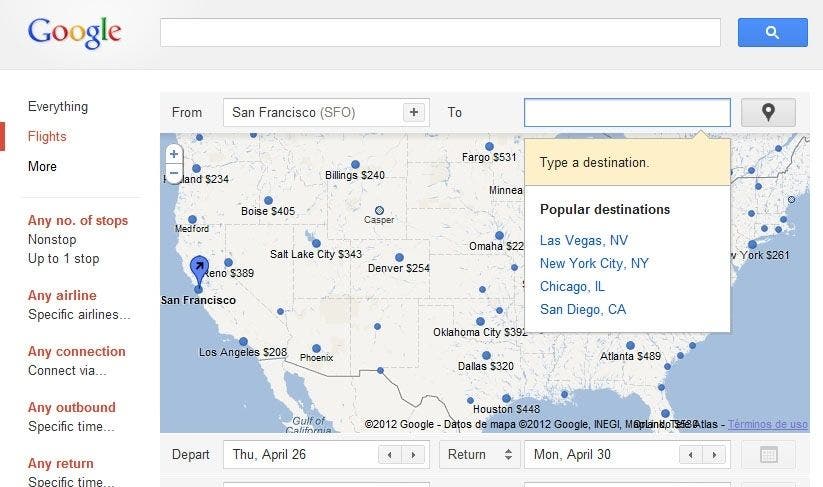Zoom in on the map
This screenshot has height=487, width=823.
[174, 154]
